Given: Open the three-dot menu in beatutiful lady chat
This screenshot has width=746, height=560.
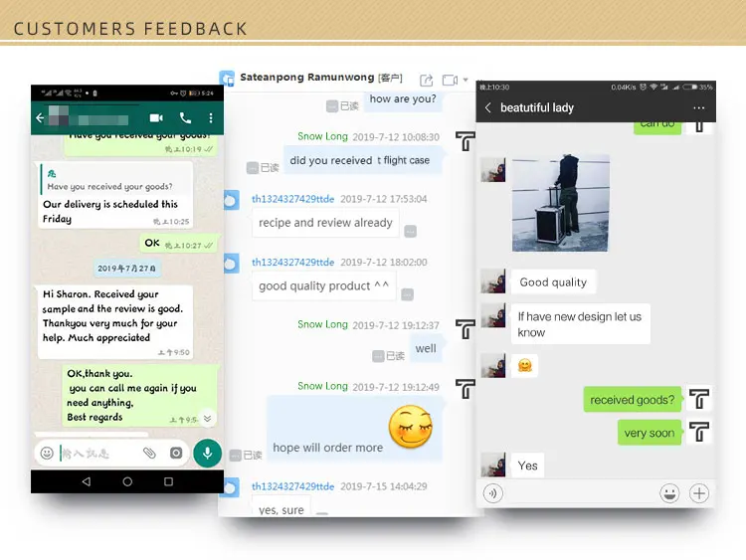Looking at the screenshot, I should [x=699, y=108].
